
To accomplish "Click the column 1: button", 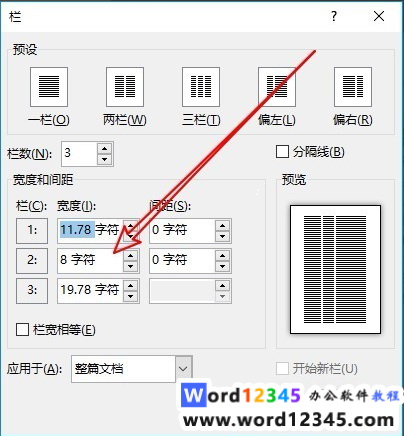I will pyautogui.click(x=32, y=230).
